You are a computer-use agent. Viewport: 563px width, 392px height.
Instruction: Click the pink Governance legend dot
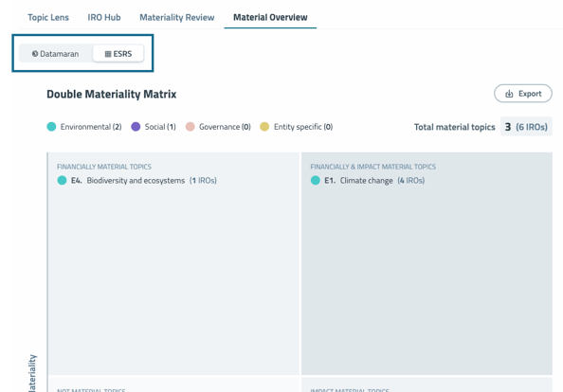191,127
